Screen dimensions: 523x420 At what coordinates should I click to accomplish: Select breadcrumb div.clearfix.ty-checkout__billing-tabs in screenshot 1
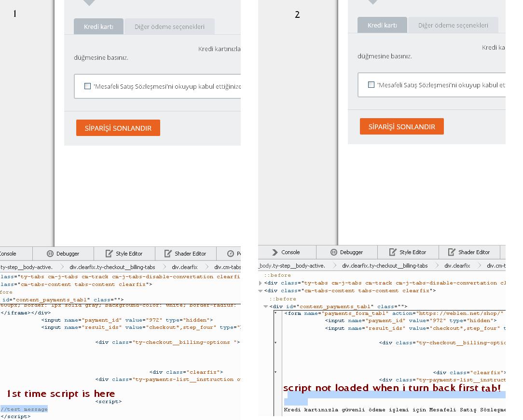click(112, 267)
